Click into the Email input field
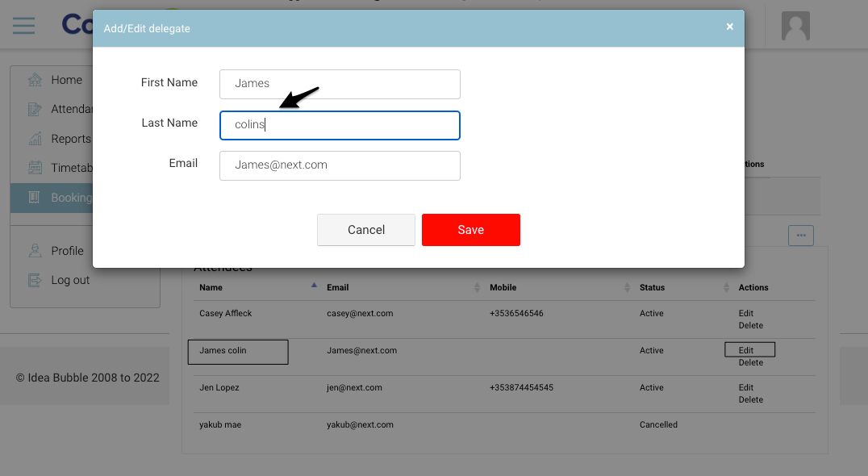 point(340,165)
